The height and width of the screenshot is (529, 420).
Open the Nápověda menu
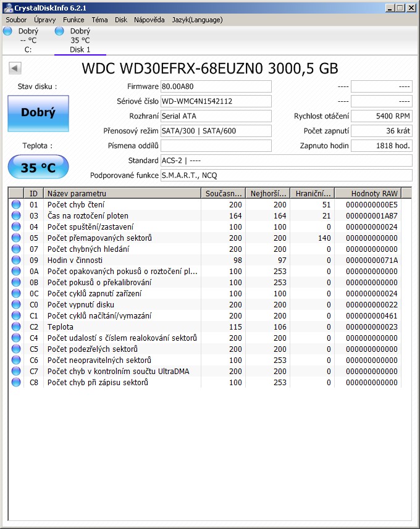tap(149, 20)
